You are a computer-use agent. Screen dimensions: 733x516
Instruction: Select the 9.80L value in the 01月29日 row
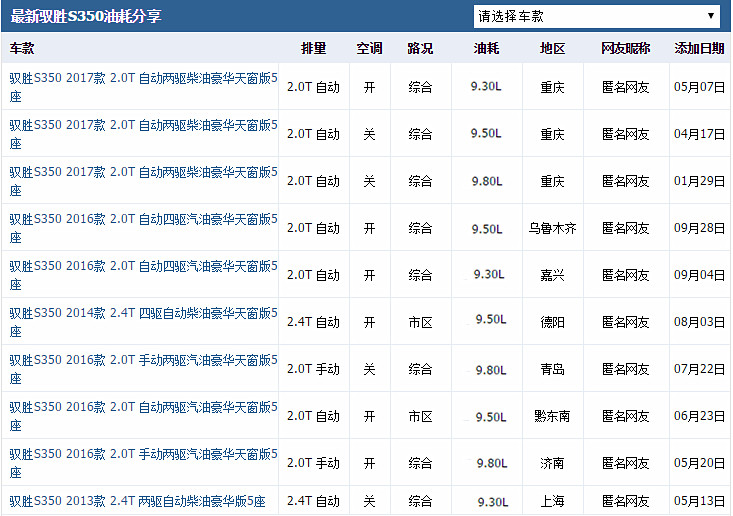click(x=487, y=181)
